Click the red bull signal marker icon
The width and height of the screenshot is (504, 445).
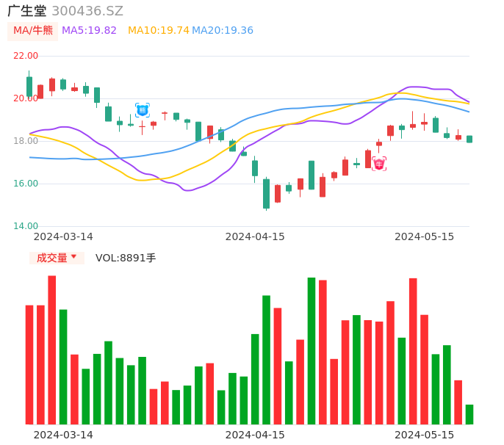379,164
